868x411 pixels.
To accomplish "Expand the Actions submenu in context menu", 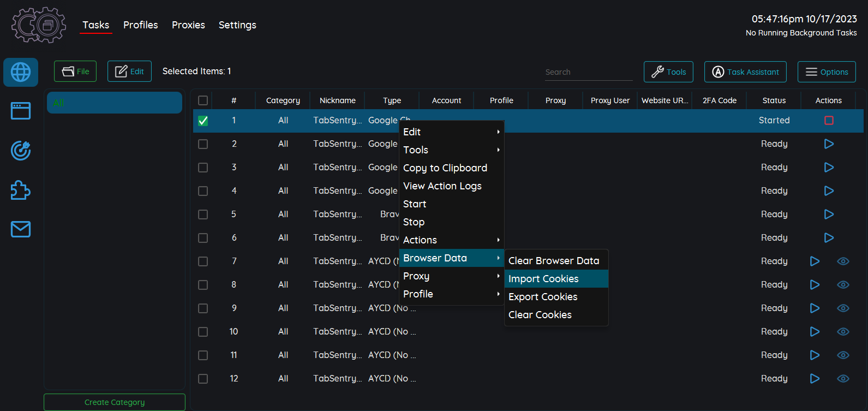I will click(451, 240).
